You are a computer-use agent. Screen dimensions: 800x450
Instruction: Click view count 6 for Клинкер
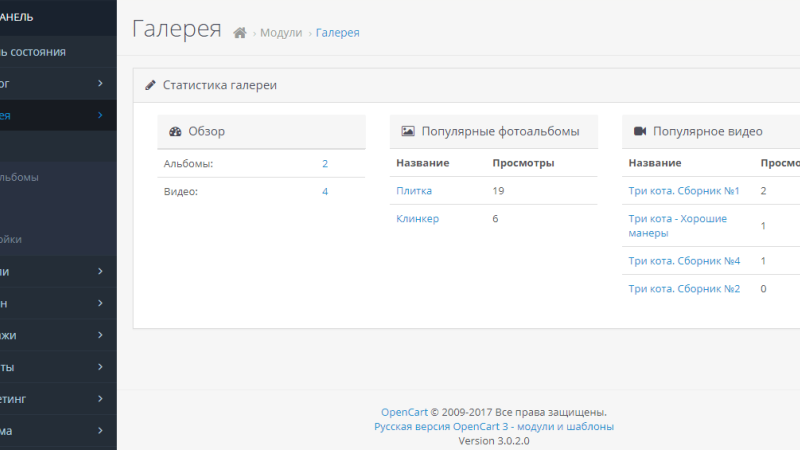click(x=495, y=218)
